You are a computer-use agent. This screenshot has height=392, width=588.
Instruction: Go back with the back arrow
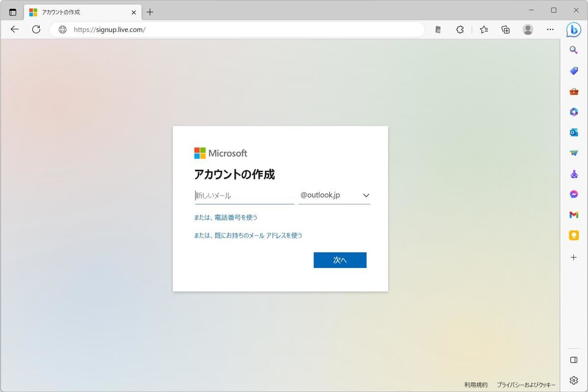tap(15, 29)
